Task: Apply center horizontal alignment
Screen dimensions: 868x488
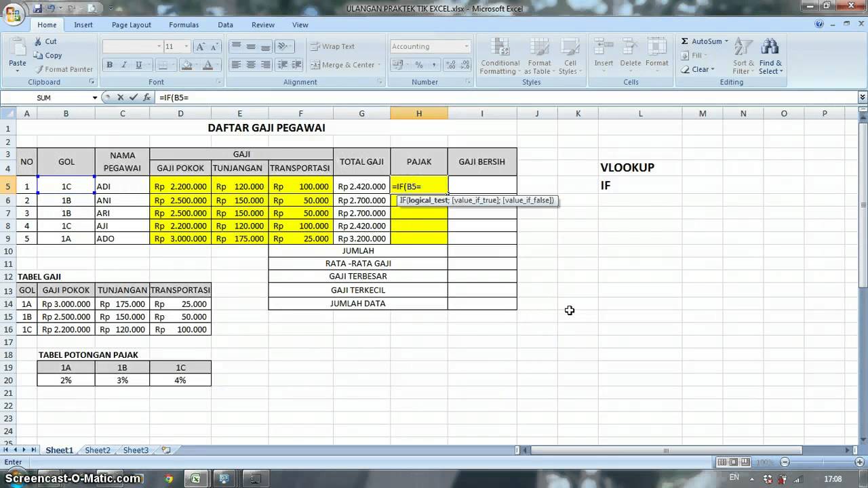Action: coord(251,65)
